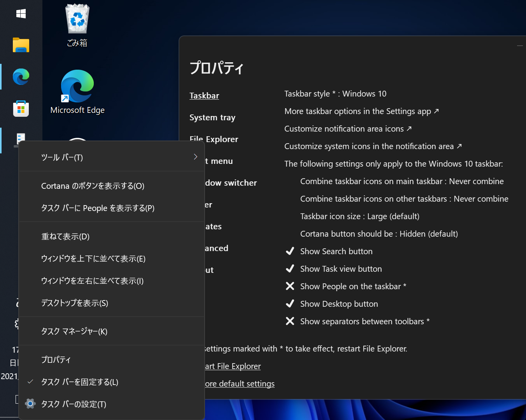Open the Taskbar icon size setting

(x=360, y=216)
